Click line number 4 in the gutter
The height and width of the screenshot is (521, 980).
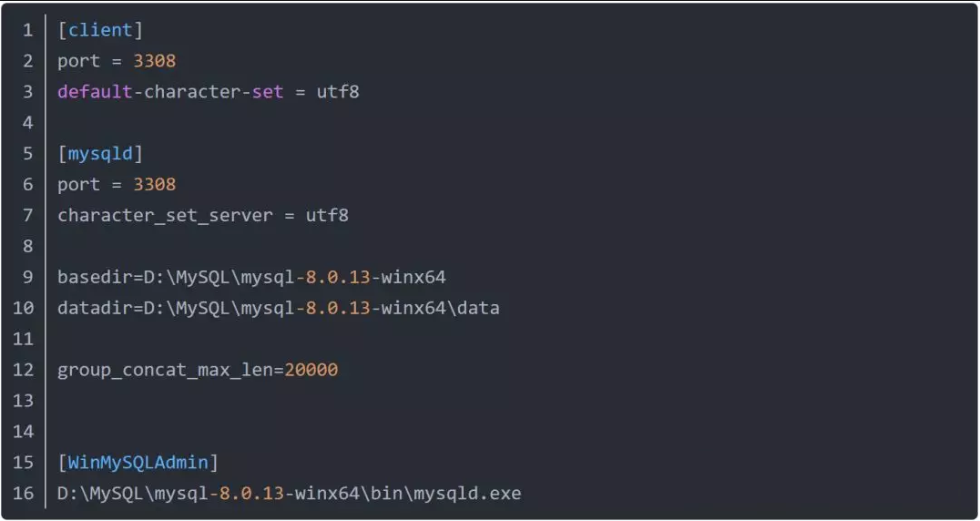click(x=27, y=122)
